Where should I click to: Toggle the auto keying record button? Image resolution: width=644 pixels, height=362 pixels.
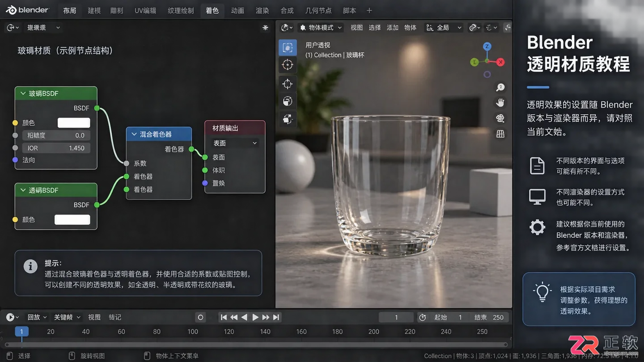click(200, 317)
